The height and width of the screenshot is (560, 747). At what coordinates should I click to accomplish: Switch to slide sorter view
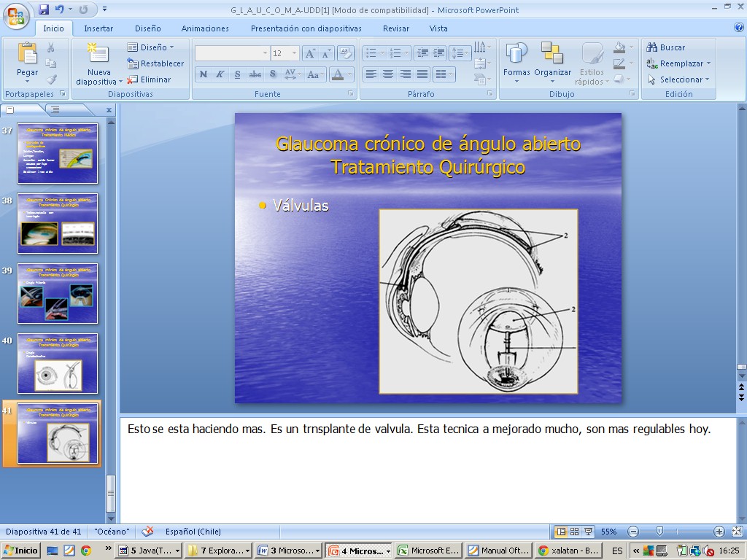tap(574, 532)
